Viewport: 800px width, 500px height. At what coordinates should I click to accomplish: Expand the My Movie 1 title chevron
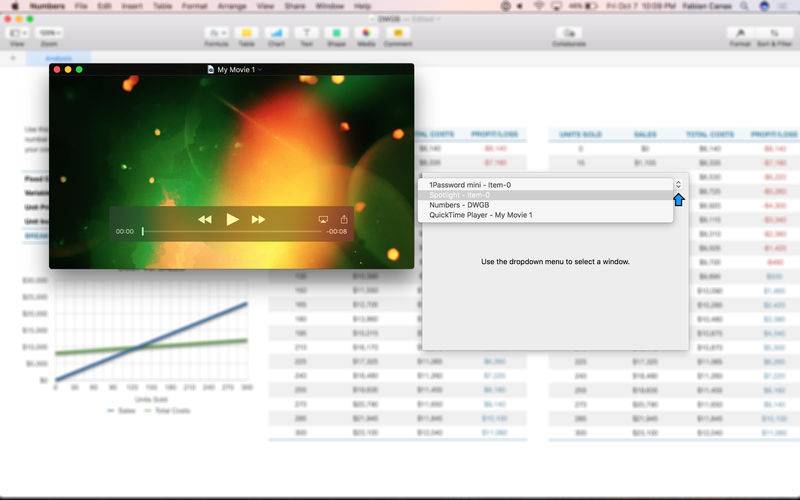260,70
